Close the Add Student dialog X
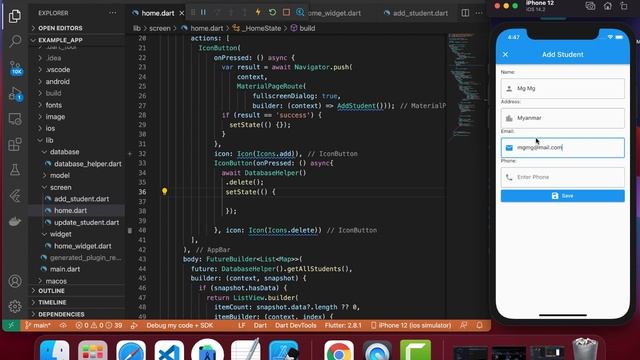640x360 pixels. pos(505,54)
